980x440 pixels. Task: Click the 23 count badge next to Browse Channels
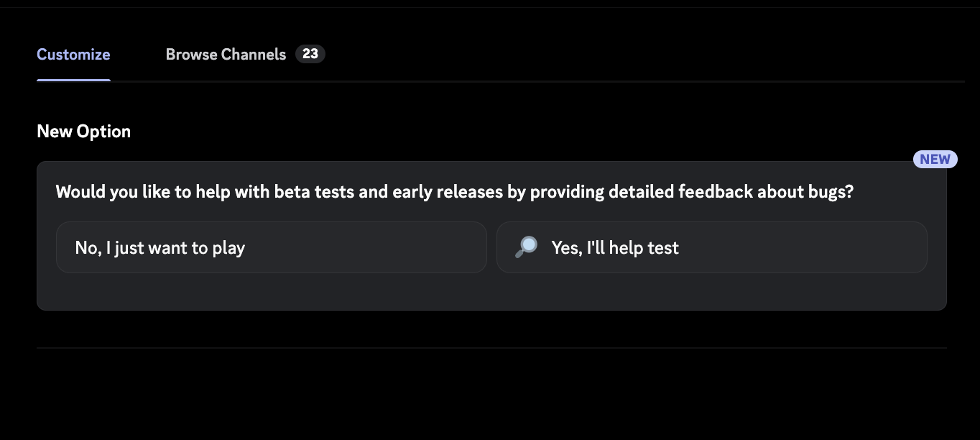(310, 54)
